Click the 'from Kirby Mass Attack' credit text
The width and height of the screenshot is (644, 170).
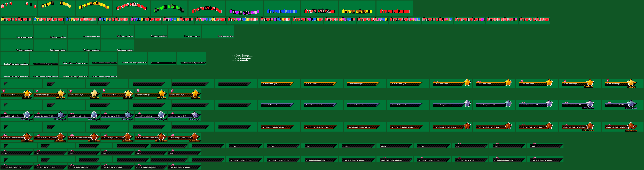coord(241,57)
